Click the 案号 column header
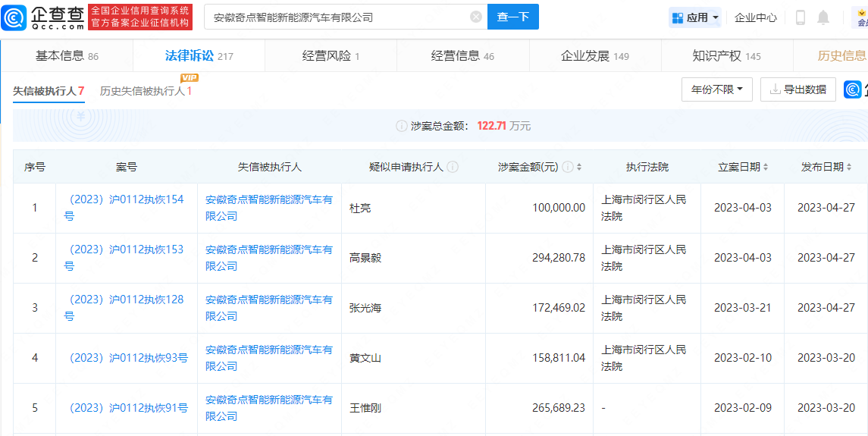 126,167
